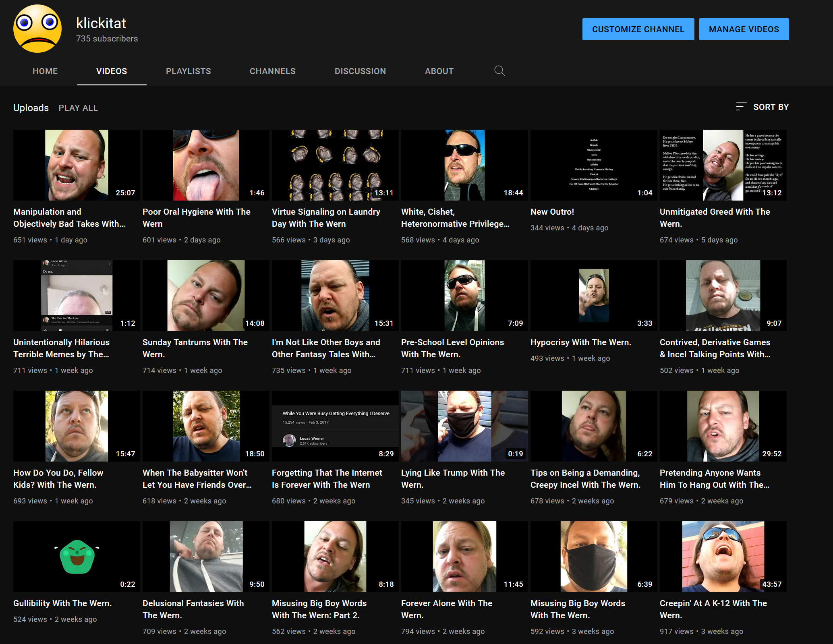The height and width of the screenshot is (644, 833).
Task: Open the 6:39 Misusing Big Boy Words thumbnail
Action: pyautogui.click(x=594, y=557)
